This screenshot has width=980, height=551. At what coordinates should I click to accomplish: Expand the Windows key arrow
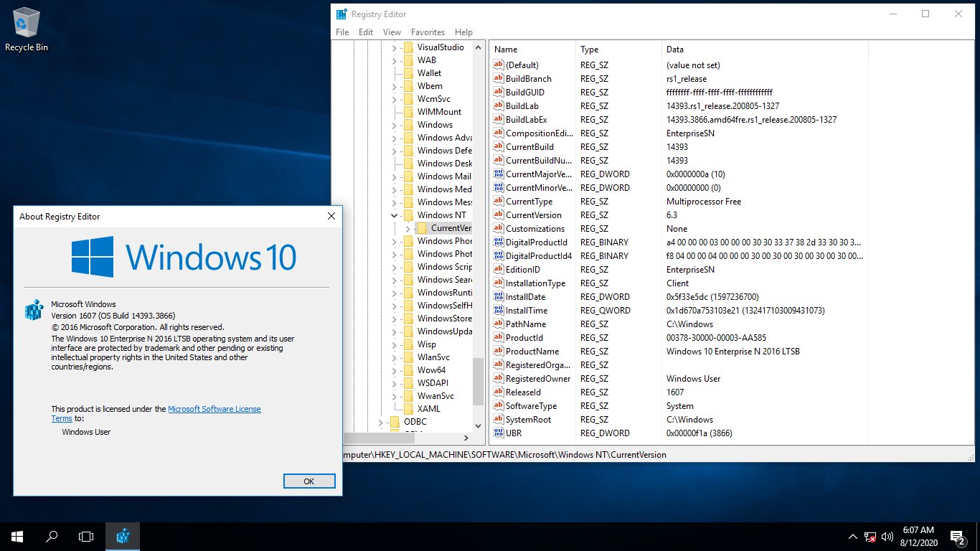pyautogui.click(x=394, y=125)
